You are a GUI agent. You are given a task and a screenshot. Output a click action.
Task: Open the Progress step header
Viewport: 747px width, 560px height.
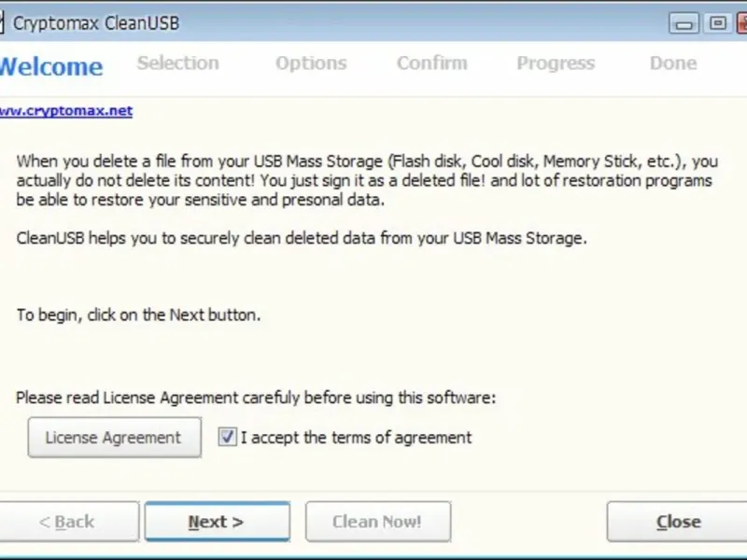pos(556,63)
